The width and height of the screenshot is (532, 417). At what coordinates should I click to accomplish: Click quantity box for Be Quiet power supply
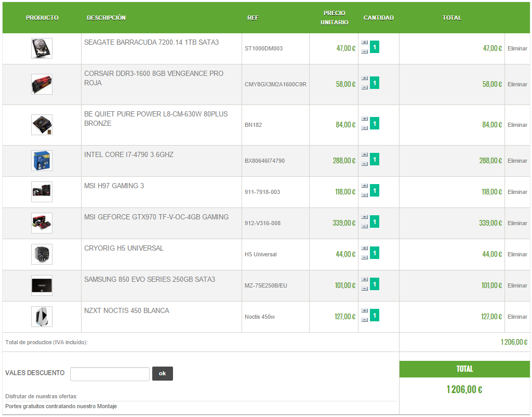pos(375,124)
